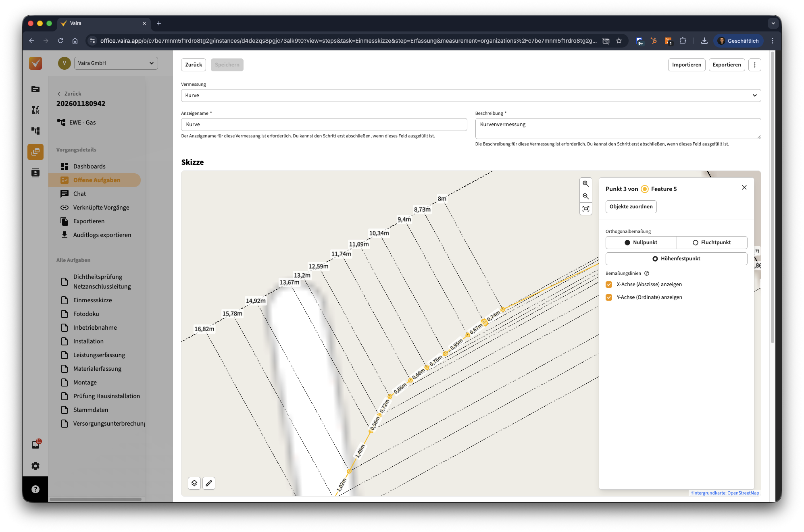This screenshot has width=804, height=532.
Task: Click the Objekte zuordnen button
Action: 631,207
